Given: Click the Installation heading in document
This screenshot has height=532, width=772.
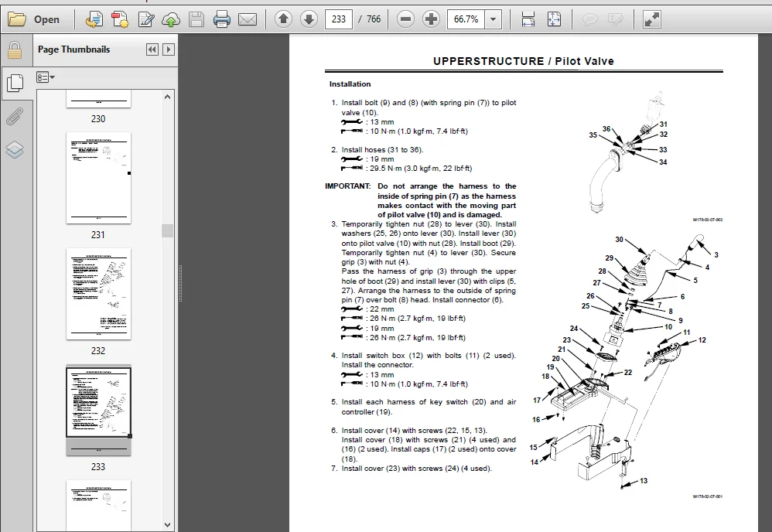Looking at the screenshot, I should (350, 84).
